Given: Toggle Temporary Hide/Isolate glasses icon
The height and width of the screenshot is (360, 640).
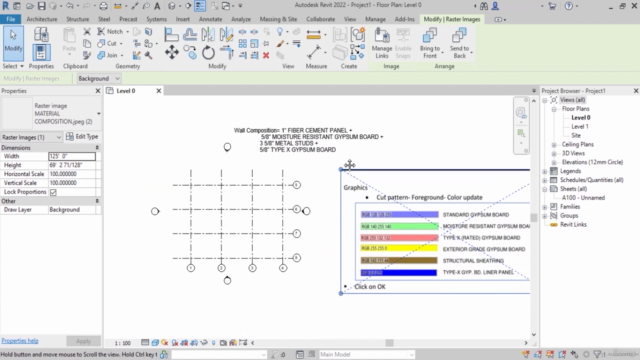Looking at the screenshot, I should 204,343.
